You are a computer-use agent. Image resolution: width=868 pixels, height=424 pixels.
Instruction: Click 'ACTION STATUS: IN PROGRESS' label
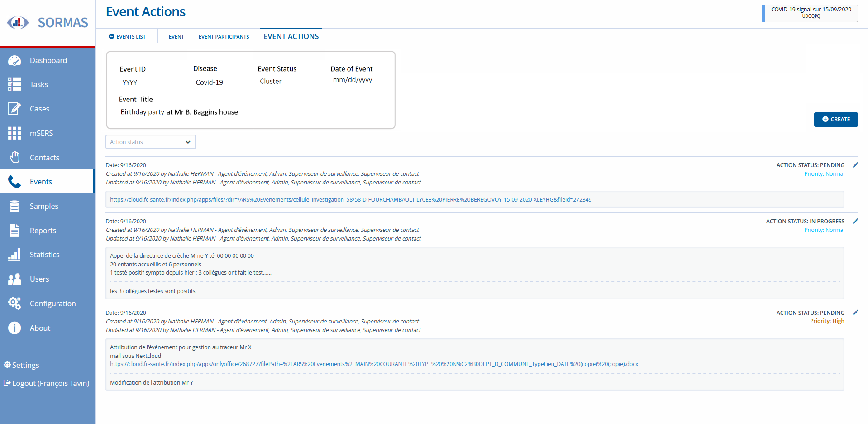click(x=805, y=222)
